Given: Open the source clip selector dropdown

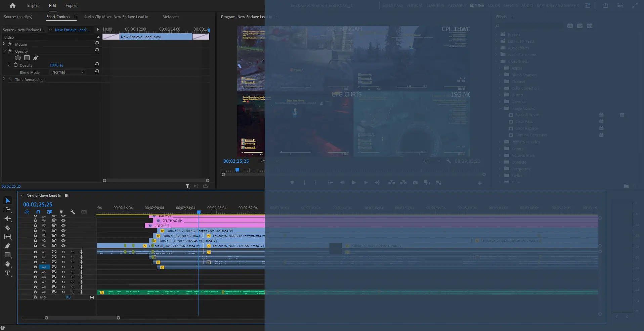Looking at the screenshot, I should tap(50, 30).
